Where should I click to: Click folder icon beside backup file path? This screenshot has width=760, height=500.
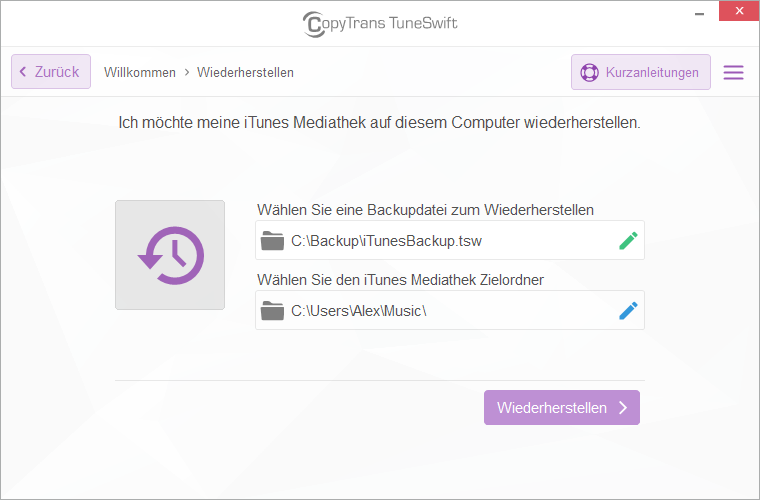pos(272,241)
